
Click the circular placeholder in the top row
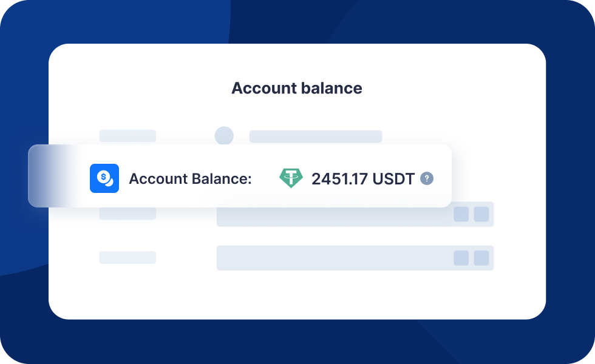coord(224,136)
